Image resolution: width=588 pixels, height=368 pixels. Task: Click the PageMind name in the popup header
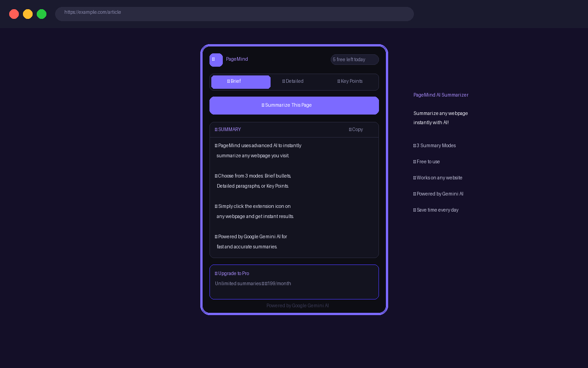tap(237, 59)
